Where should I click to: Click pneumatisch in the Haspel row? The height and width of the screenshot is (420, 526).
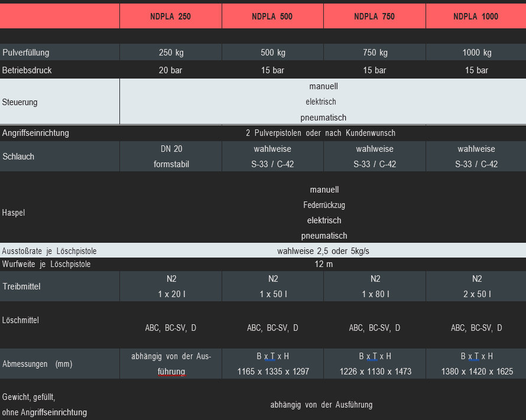324,236
